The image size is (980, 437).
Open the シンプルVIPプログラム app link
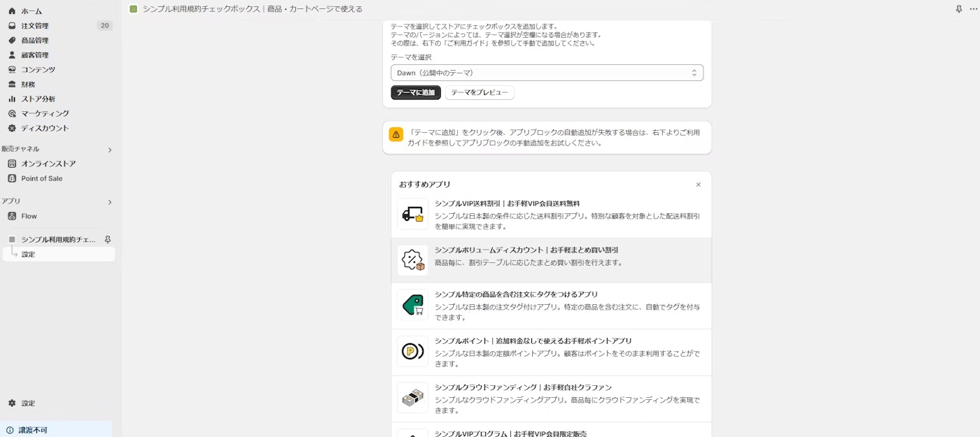[x=510, y=434]
